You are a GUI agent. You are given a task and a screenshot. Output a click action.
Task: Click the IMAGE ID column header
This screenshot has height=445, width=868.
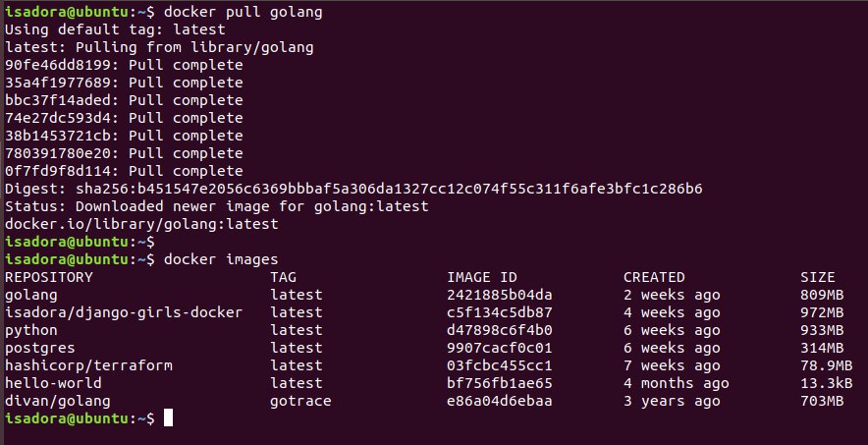[481, 277]
